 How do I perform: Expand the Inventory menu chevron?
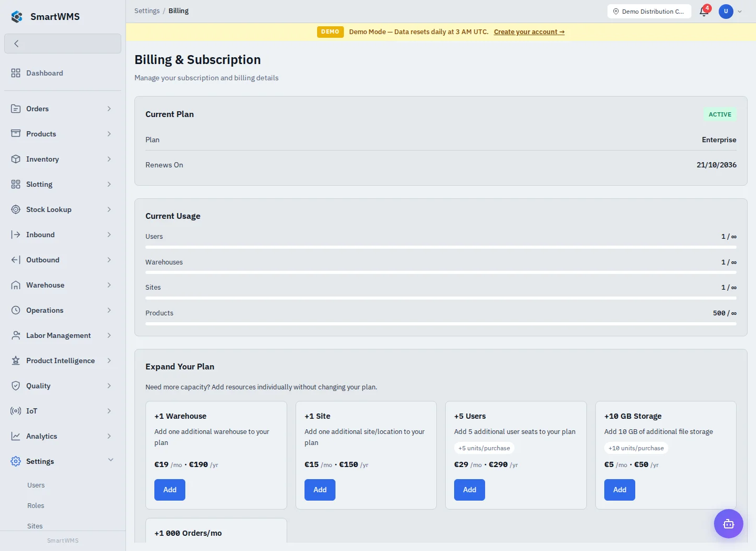point(109,159)
